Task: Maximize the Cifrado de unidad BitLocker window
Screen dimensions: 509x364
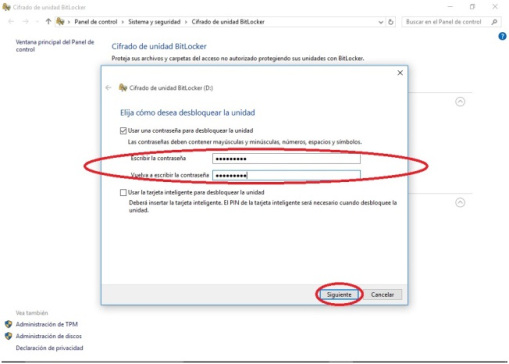Action: tap(472, 7)
